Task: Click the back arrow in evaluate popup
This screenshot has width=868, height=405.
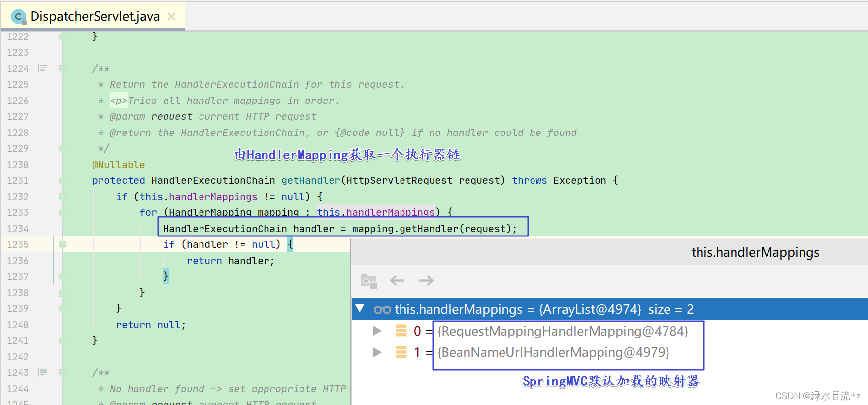Action: point(397,280)
